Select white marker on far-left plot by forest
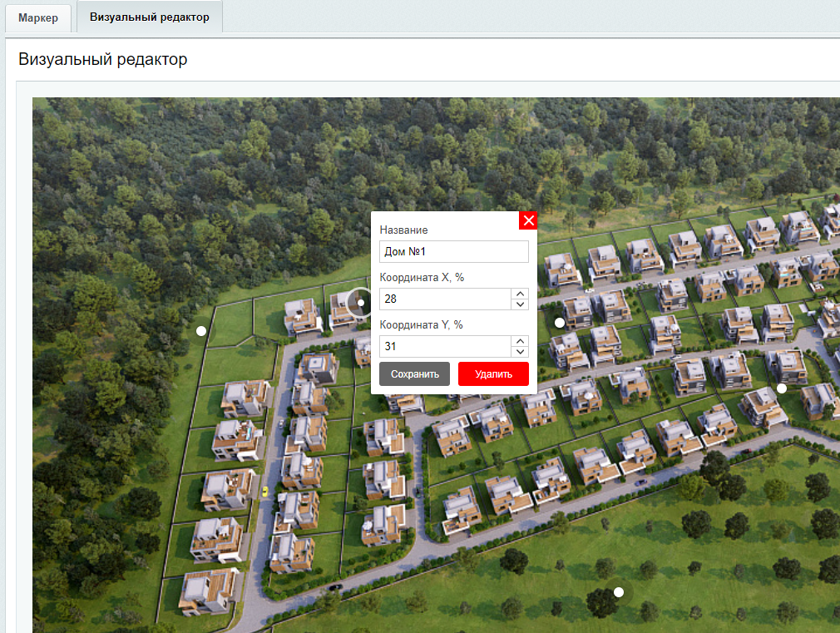The width and height of the screenshot is (840, 633). pos(200,331)
